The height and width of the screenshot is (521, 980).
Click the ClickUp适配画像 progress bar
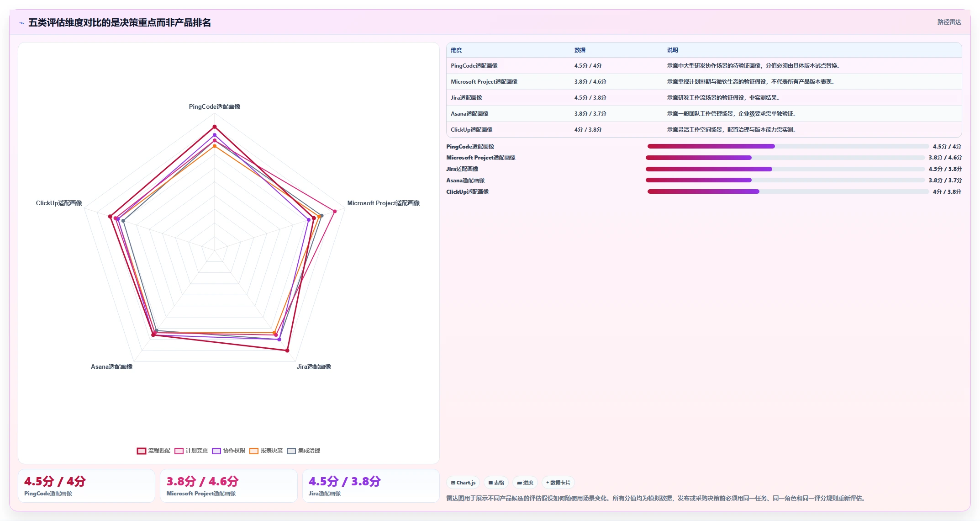click(788, 191)
